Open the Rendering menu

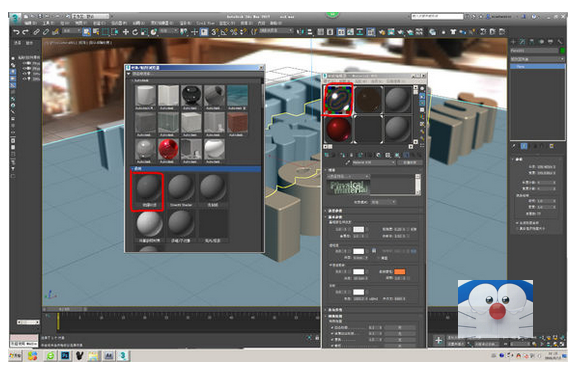pyautogui.click(x=185, y=23)
